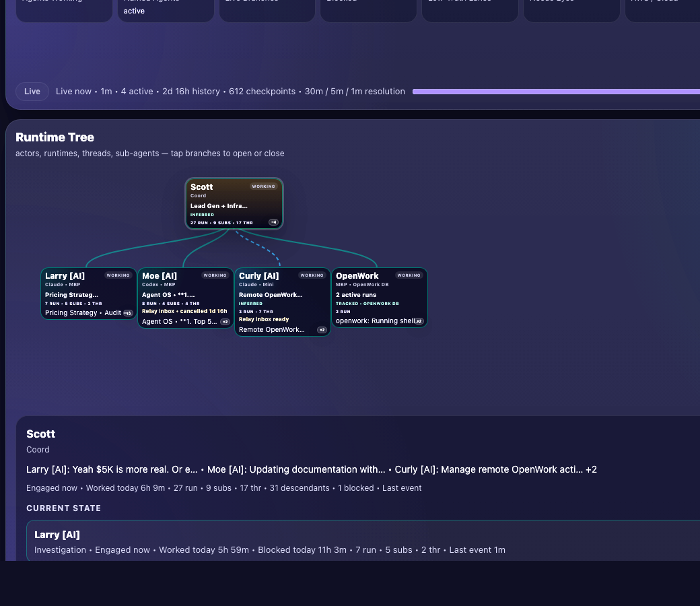
Task: Open the Larry [AI] card under Current State
Action: [x=363, y=541]
